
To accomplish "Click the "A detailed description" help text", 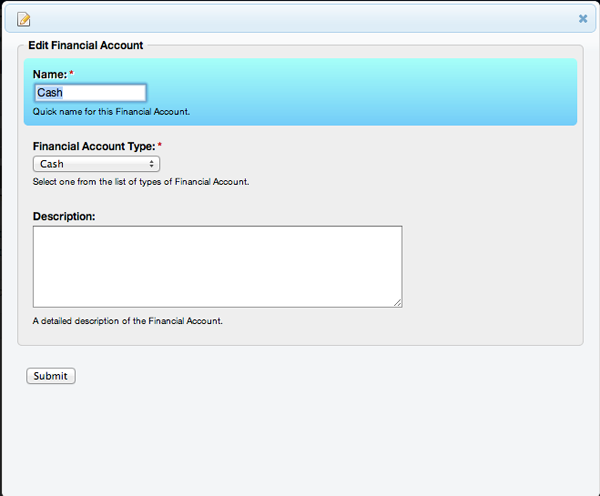I will 127,321.
